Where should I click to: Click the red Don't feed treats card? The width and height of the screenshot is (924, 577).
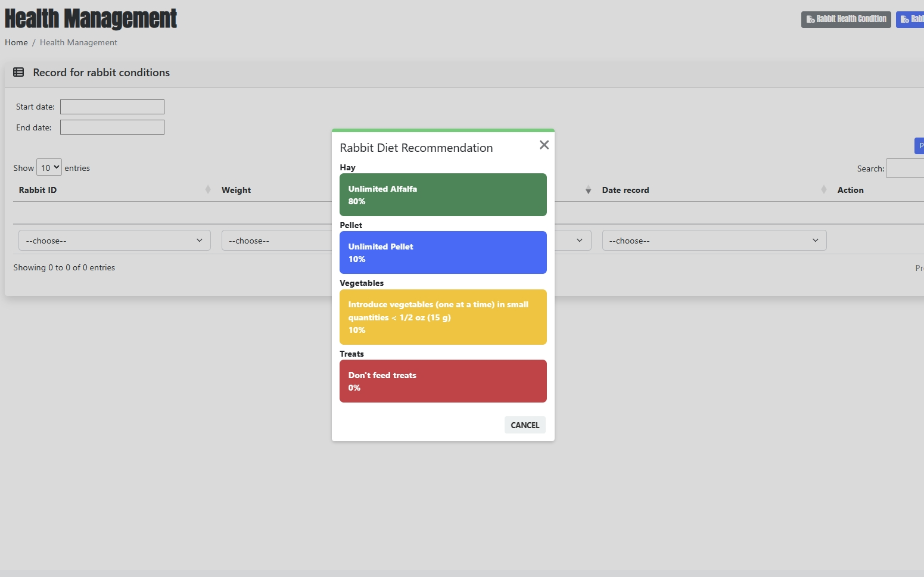coord(443,381)
